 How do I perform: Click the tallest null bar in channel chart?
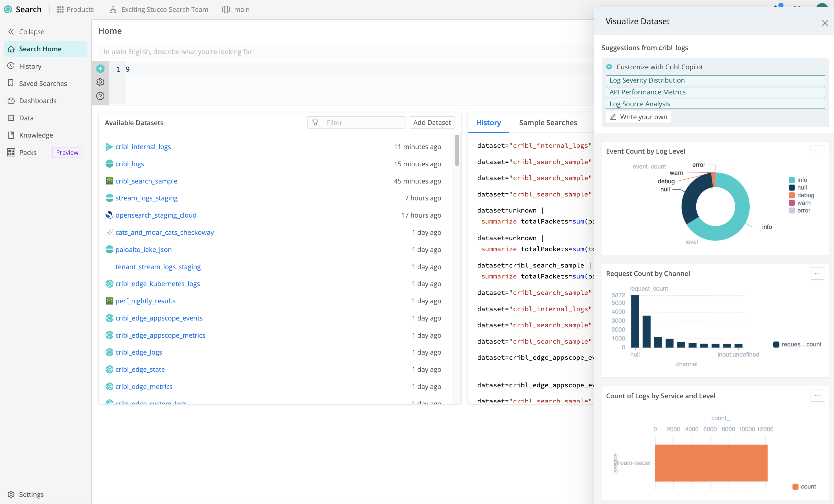635,321
